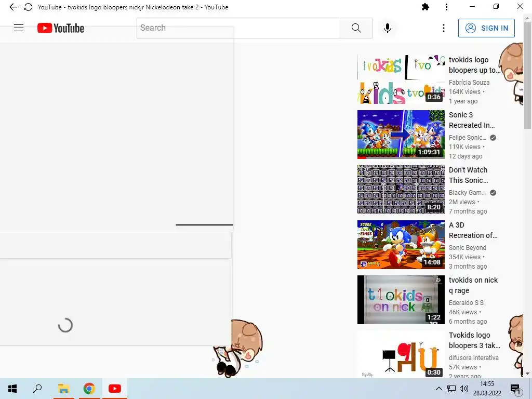Open the window's three-dot menu in the title bar
The image size is (532, 399).
point(446,7)
